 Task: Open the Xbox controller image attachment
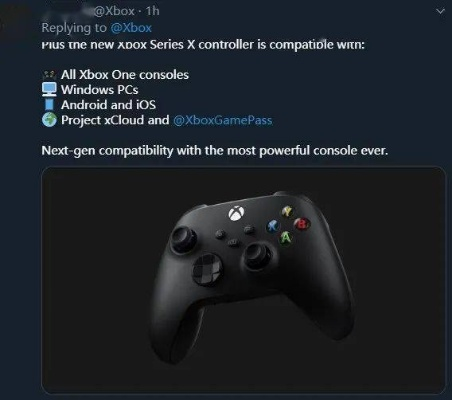(244, 280)
